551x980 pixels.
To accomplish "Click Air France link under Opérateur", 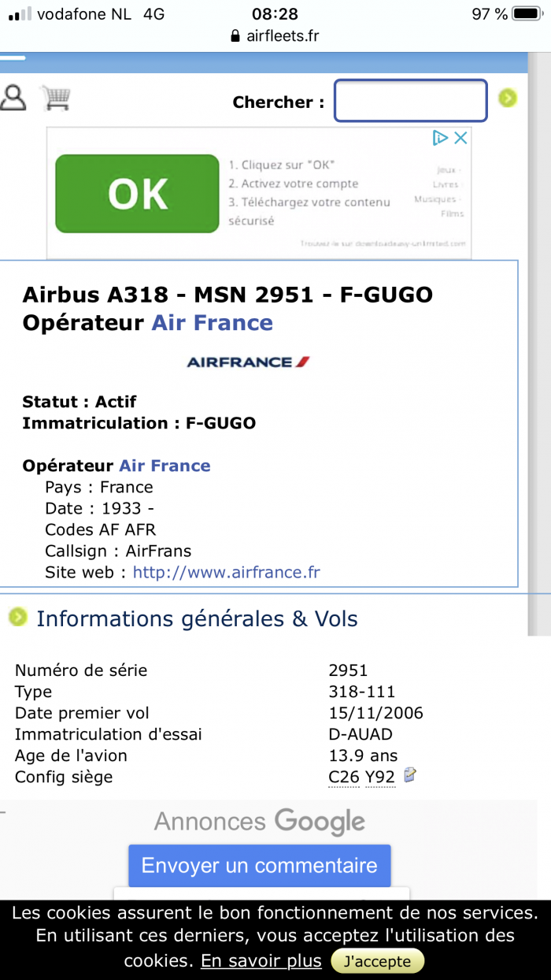I will click(165, 466).
